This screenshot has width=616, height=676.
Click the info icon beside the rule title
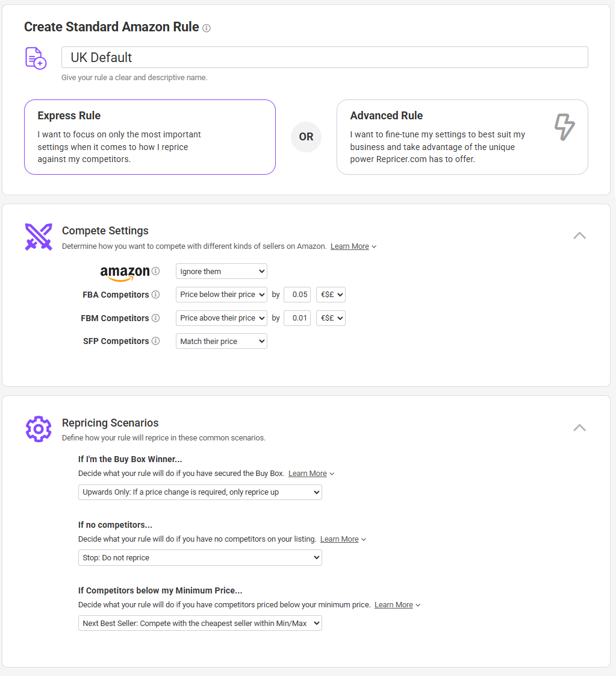(x=207, y=28)
